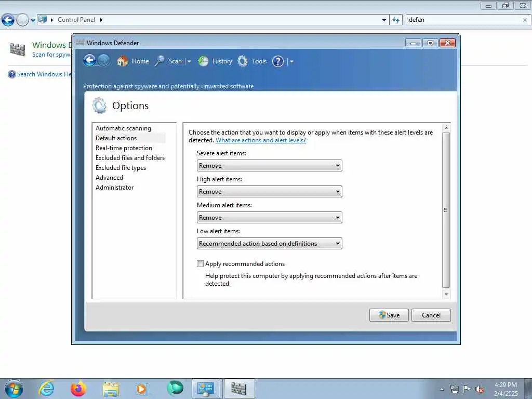Image resolution: width=532 pixels, height=399 pixels.
Task: Launch Internet Explorer from taskbar
Action: [x=46, y=389]
